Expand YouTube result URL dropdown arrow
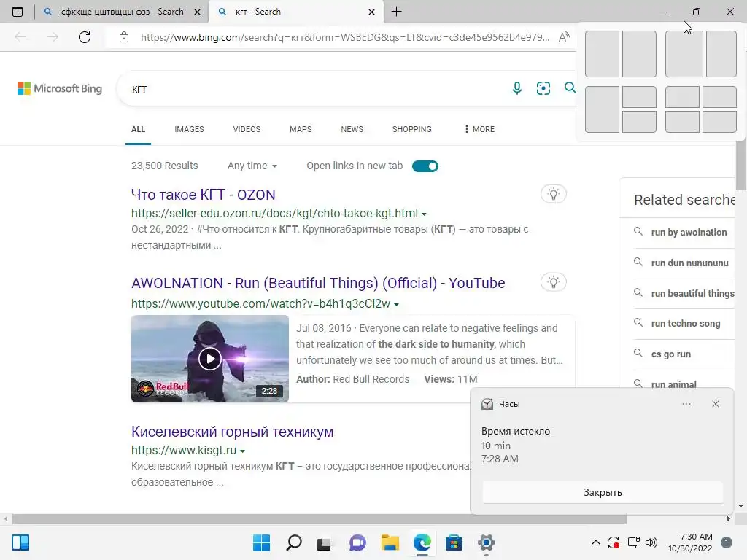Screen dimensions: 747x560 tap(396, 305)
